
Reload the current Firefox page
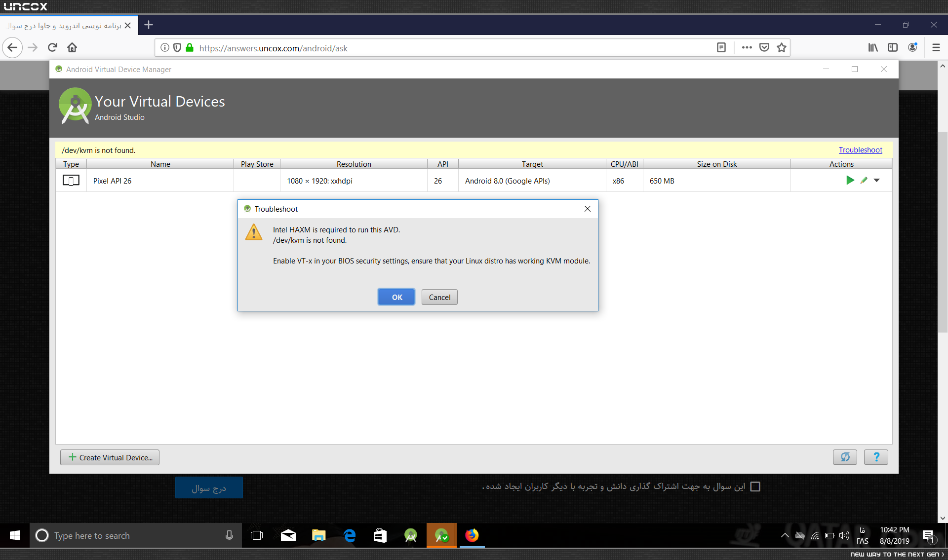tap(52, 48)
